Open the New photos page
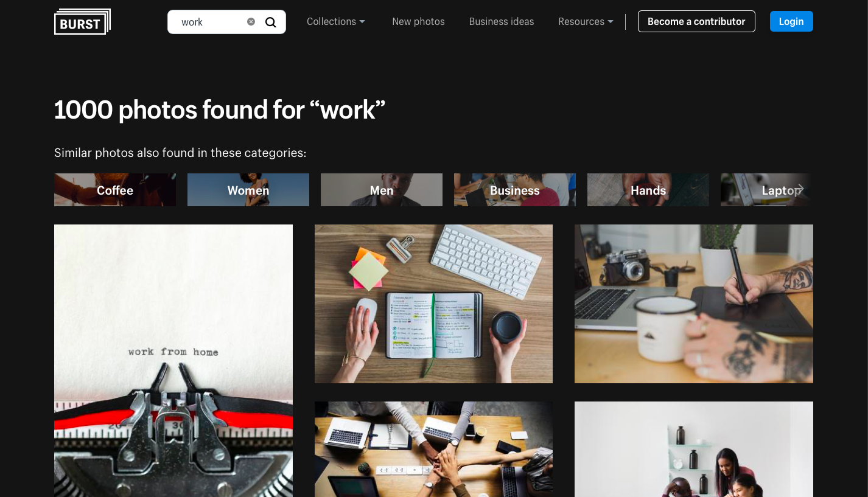The height and width of the screenshot is (497, 868). 418,21
